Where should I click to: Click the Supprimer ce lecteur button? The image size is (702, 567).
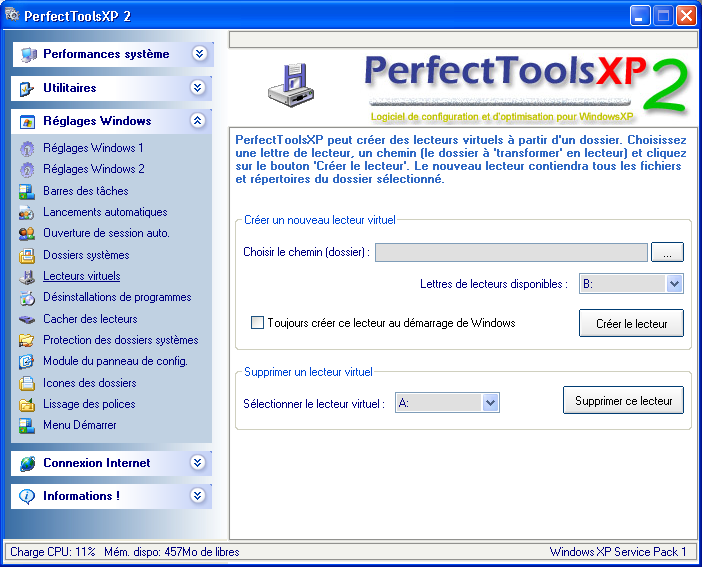[x=623, y=400]
